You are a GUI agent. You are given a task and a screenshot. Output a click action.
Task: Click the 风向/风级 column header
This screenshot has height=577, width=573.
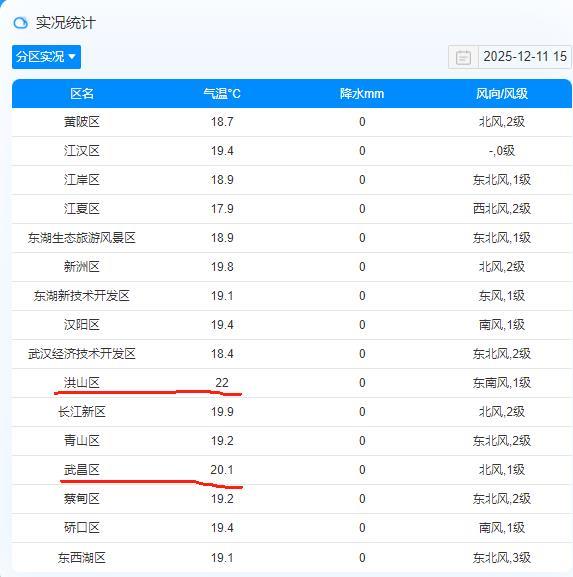(502, 93)
